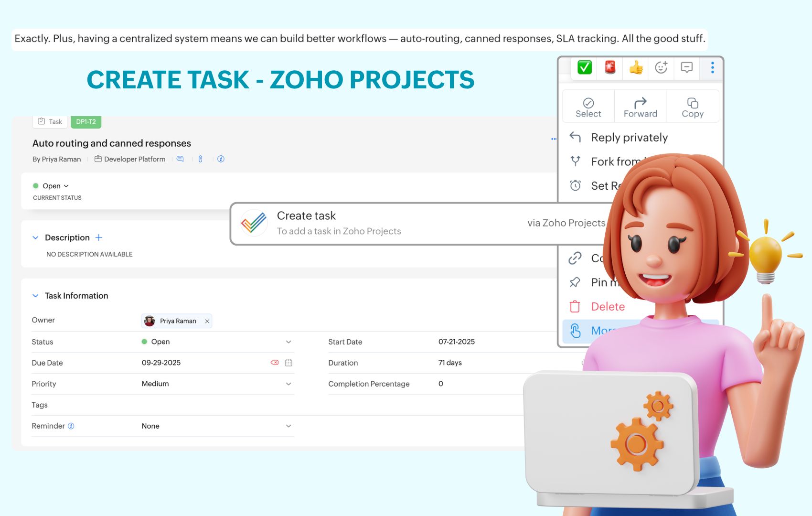Remove Priya Raman as task owner
Viewport: 812px width, 516px height.
pos(207,321)
